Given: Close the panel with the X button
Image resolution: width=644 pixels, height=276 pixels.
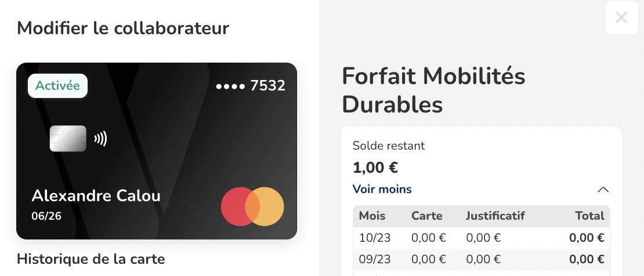Looking at the screenshot, I should [x=621, y=17].
